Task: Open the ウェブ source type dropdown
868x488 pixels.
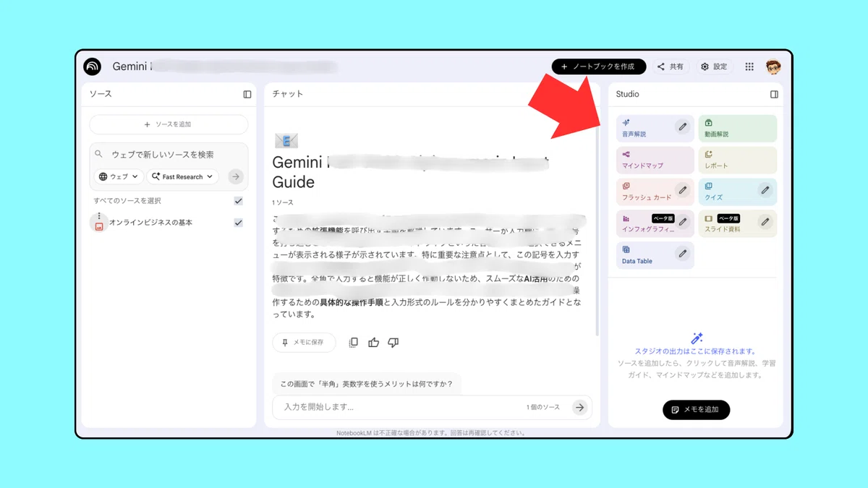Action: 119,176
